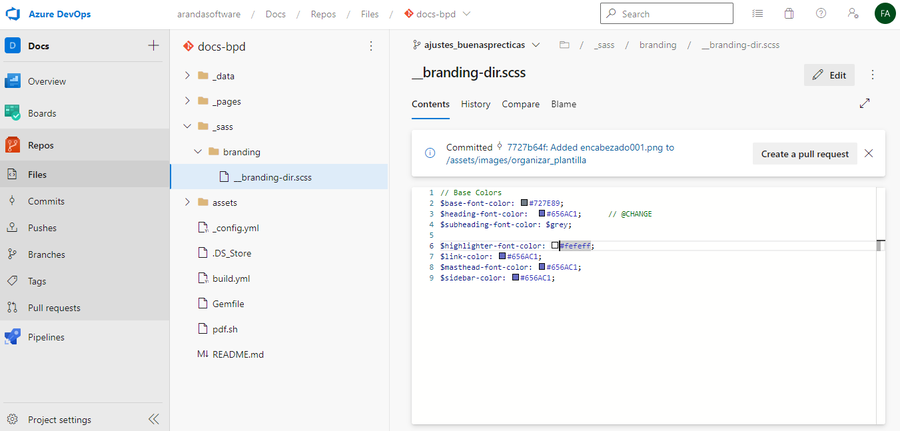Open the Boards hub in sidebar
This screenshot has height=431, width=900.
[41, 113]
